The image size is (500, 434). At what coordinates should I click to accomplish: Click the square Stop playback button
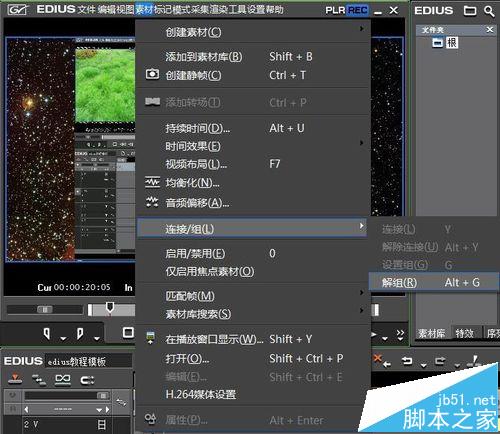pos(128,332)
